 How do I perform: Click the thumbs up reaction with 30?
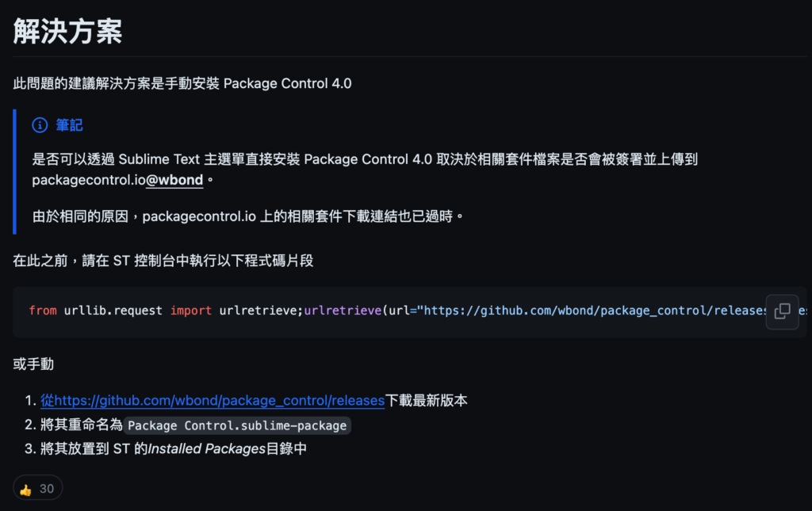(x=37, y=488)
